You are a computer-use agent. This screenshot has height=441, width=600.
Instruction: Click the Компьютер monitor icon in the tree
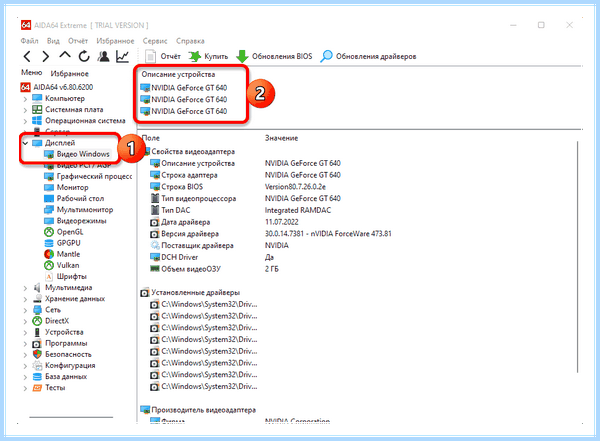37,99
